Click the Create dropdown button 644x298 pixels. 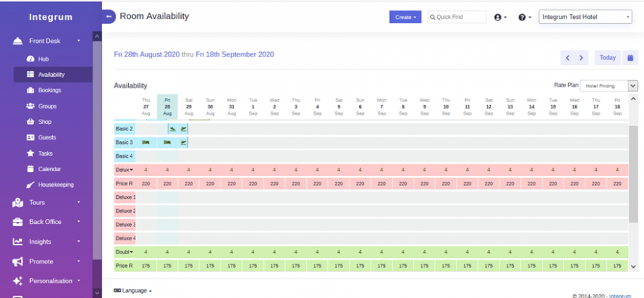(x=405, y=17)
